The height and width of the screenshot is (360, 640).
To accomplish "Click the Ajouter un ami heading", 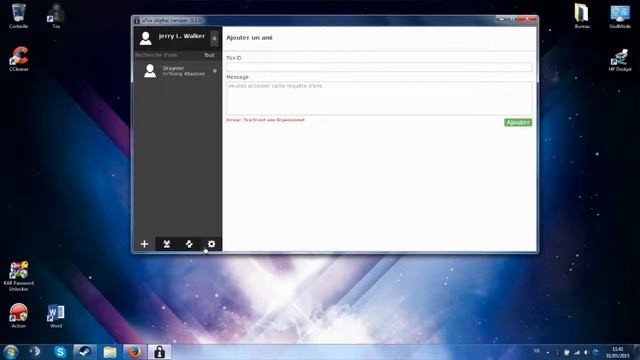I will click(x=249, y=38).
